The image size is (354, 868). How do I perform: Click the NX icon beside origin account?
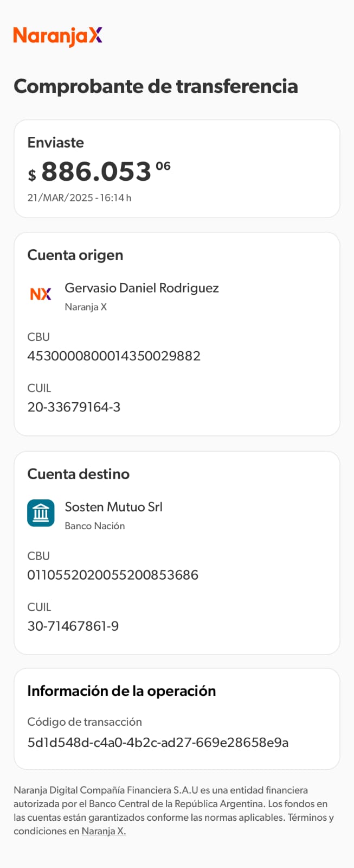click(x=41, y=294)
